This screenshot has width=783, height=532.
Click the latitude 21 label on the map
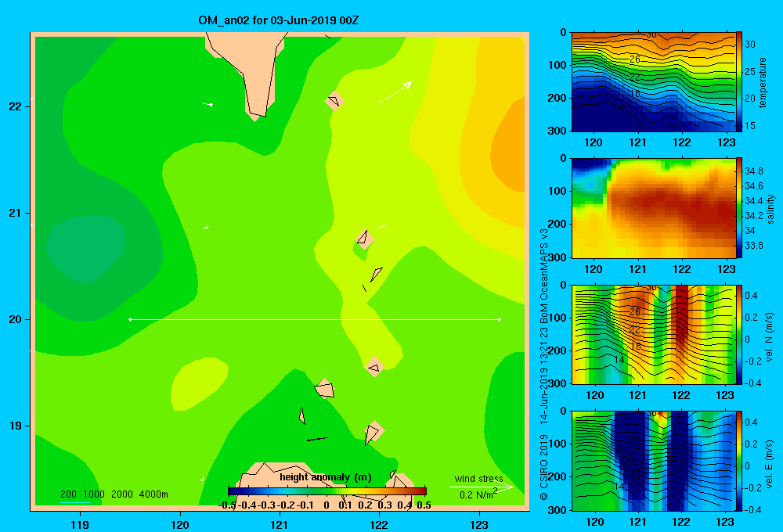[16, 213]
